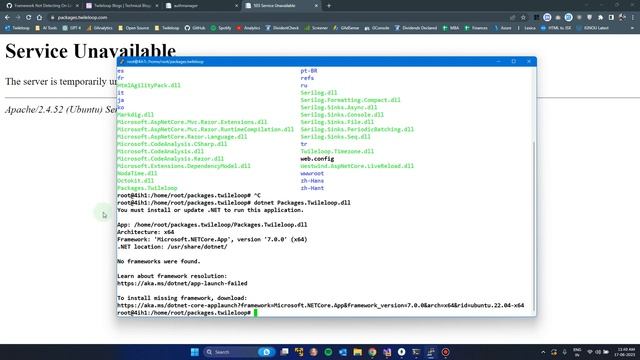Show more bookmarks with the overflow chevron
640x360 pixels.
(x=632, y=28)
